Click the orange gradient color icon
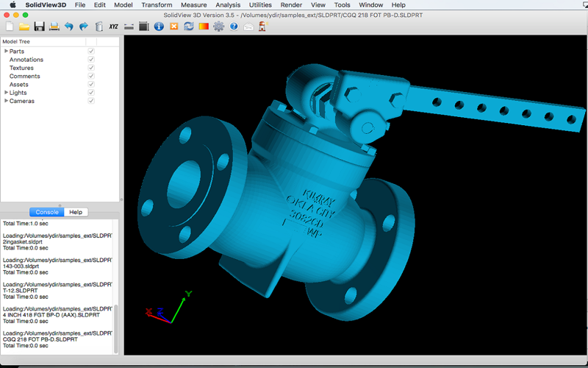 [x=204, y=26]
